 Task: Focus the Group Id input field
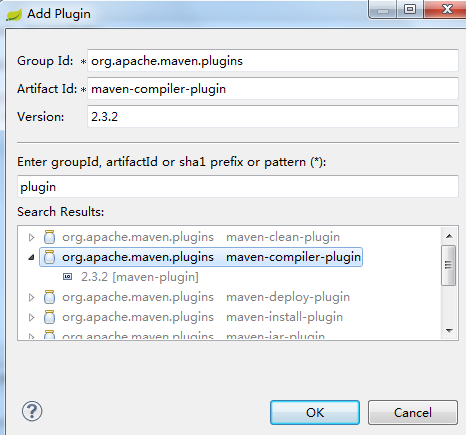(273, 60)
